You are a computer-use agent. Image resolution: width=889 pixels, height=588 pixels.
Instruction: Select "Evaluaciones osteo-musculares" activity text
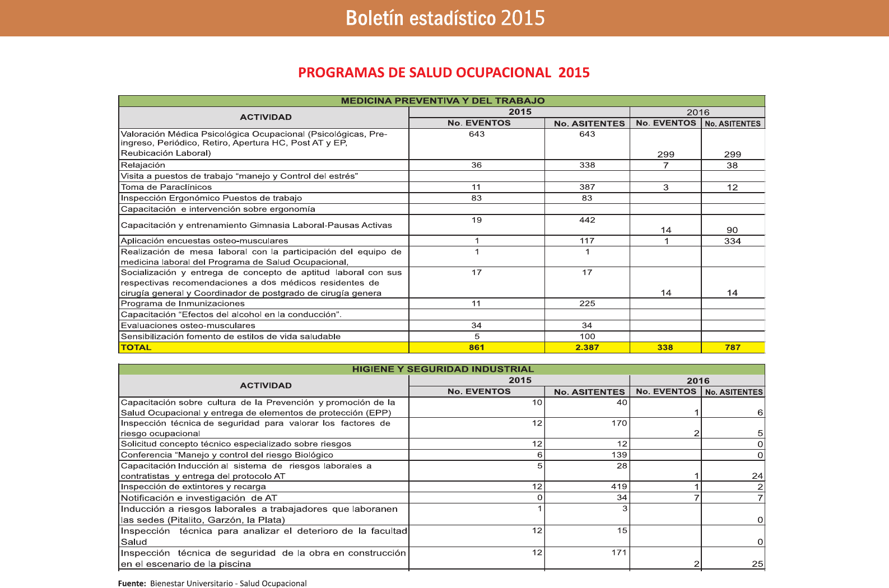188,325
